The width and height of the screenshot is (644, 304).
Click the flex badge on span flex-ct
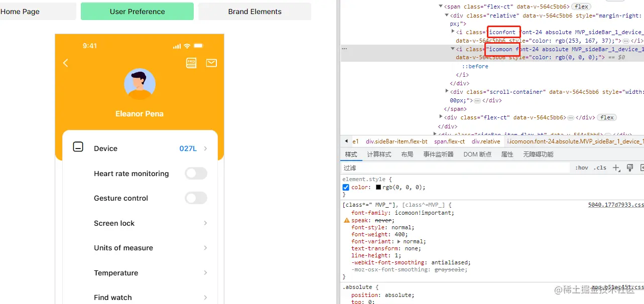click(582, 7)
